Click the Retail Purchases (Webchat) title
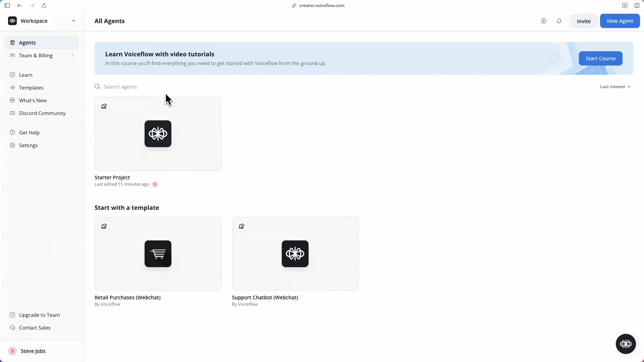This screenshot has height=362, width=644. tap(127, 297)
